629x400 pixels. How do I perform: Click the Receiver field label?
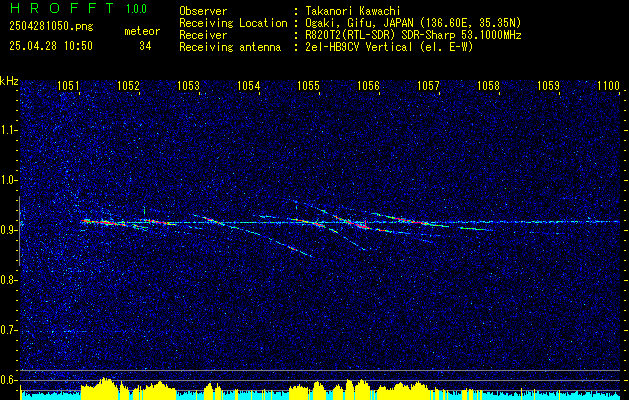coord(203,35)
